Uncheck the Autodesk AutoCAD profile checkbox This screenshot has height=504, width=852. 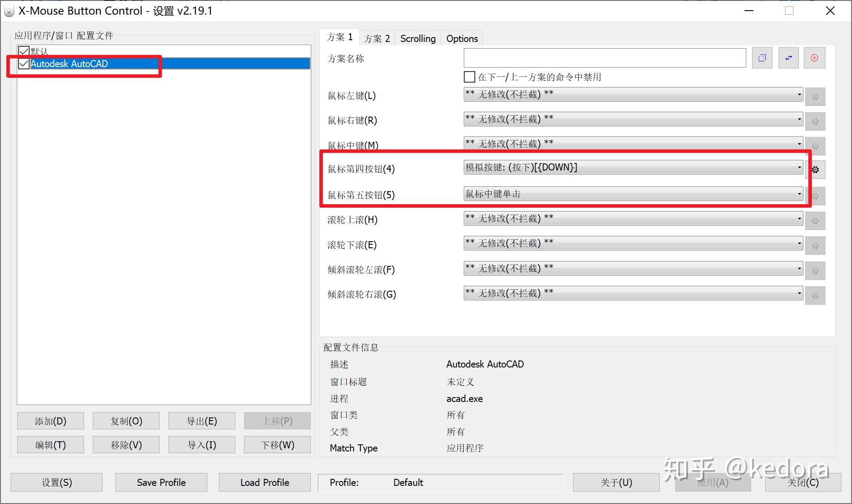[23, 64]
